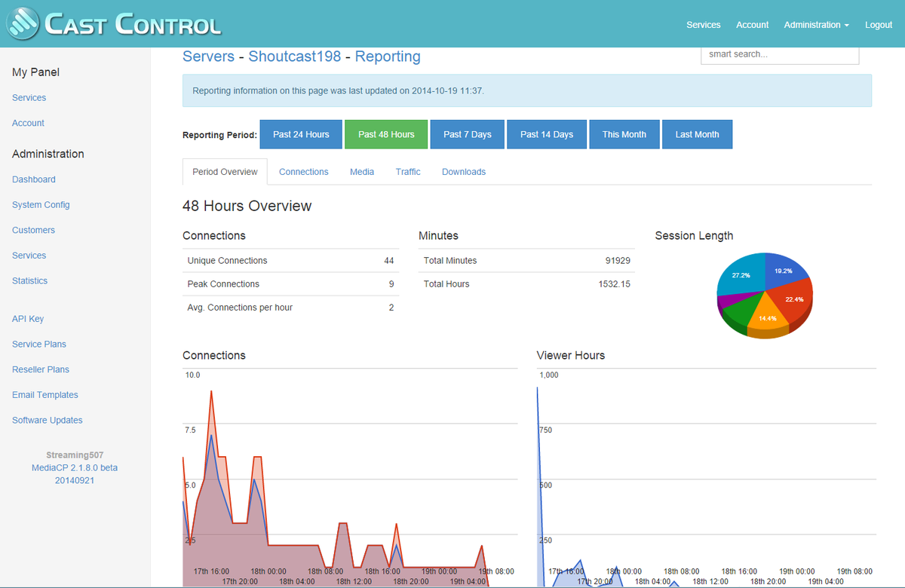Open Service Plans in the sidebar

[39, 345]
